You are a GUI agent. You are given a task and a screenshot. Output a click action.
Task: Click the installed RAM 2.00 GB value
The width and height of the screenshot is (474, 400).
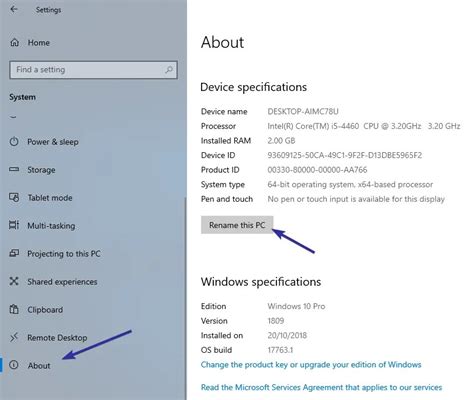click(x=281, y=141)
